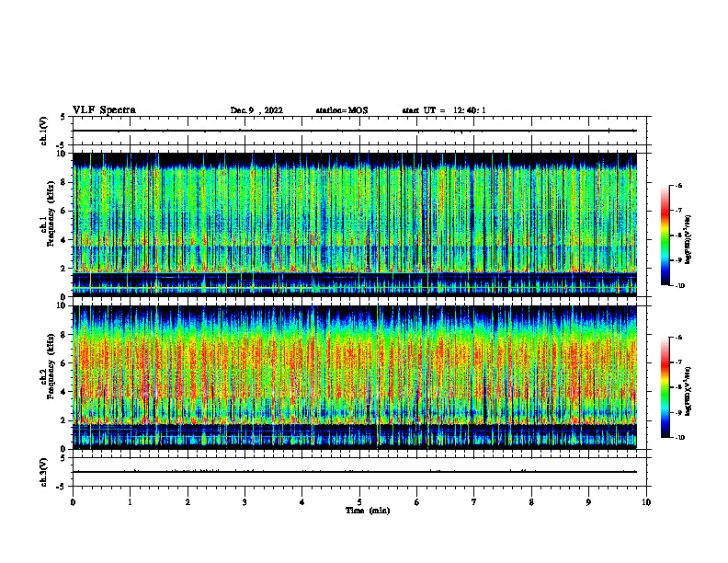Image resolution: width=728 pixels, height=563 pixels.
Task: Click the ch.2 colorbar "log(PSD)" unit label
Action: point(688,390)
